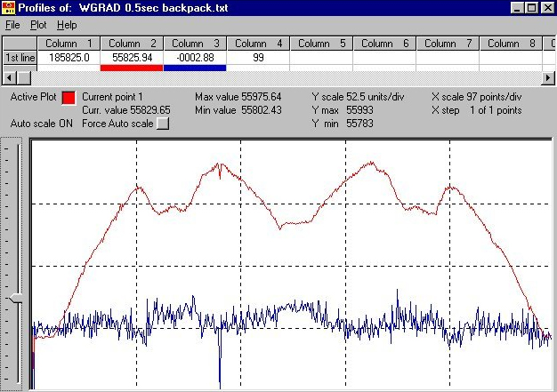Maximize the Profiles window
Screen dimensions: 557x392
click(x=533, y=7)
